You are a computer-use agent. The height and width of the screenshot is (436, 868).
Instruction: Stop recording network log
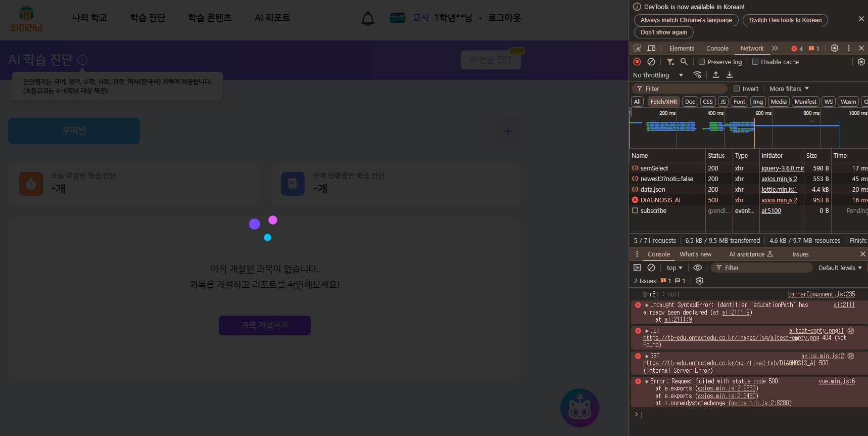point(637,62)
